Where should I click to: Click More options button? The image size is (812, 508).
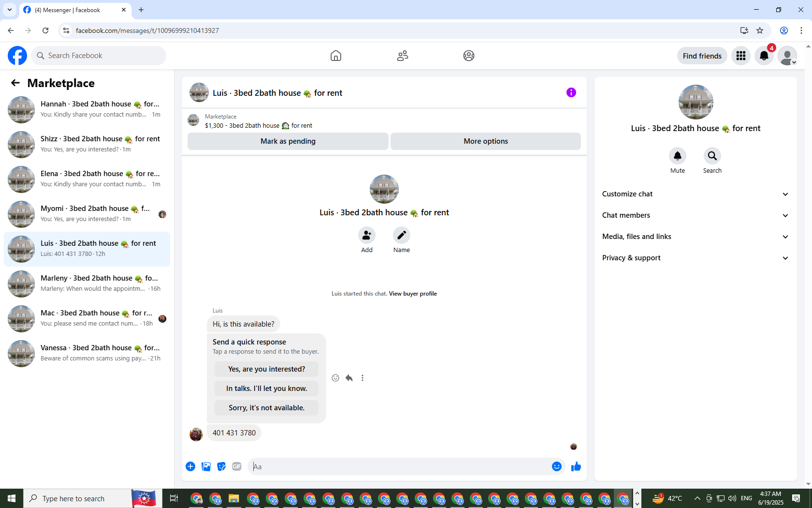coord(486,141)
